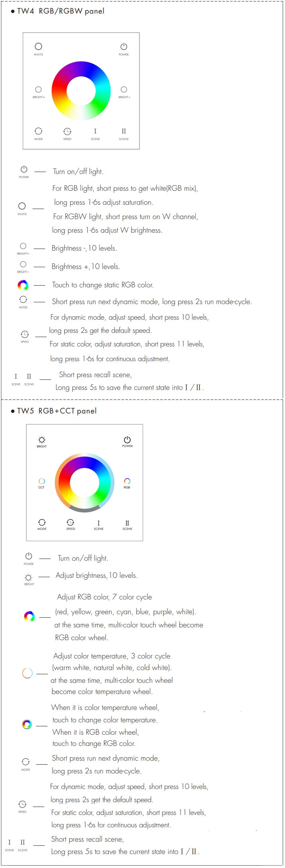Select SCENE II on the TW5 panel

pos(127,523)
